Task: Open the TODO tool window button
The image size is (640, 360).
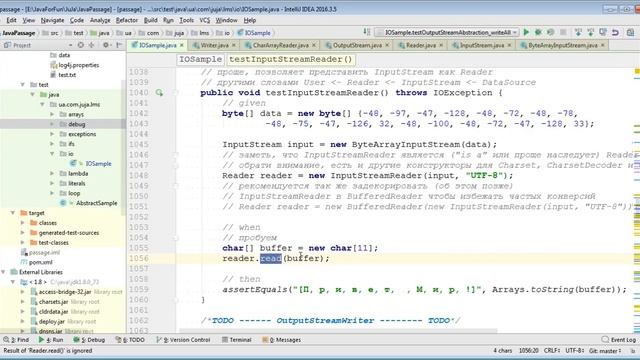Action: tap(130, 340)
